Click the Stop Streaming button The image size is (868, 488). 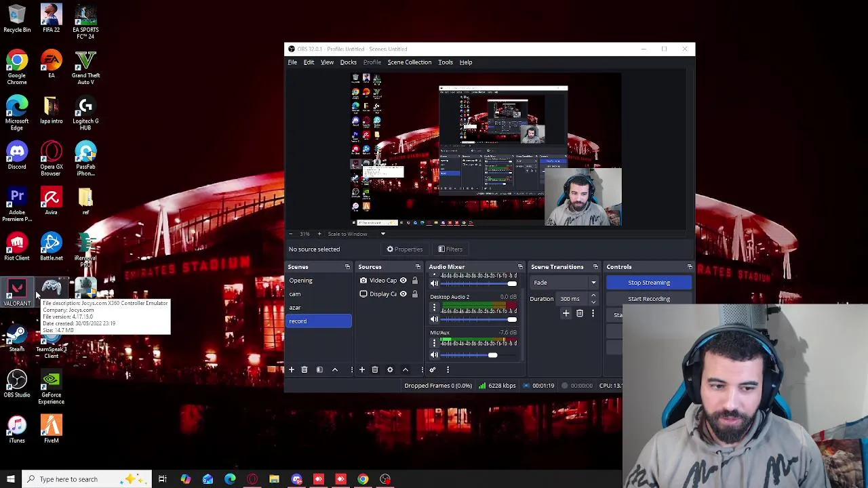click(649, 283)
